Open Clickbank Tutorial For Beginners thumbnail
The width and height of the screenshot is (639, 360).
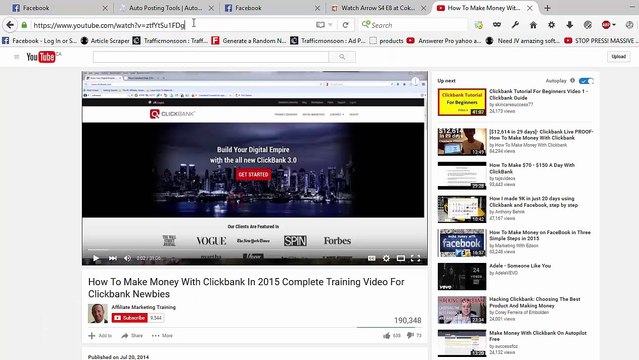tap(462, 102)
